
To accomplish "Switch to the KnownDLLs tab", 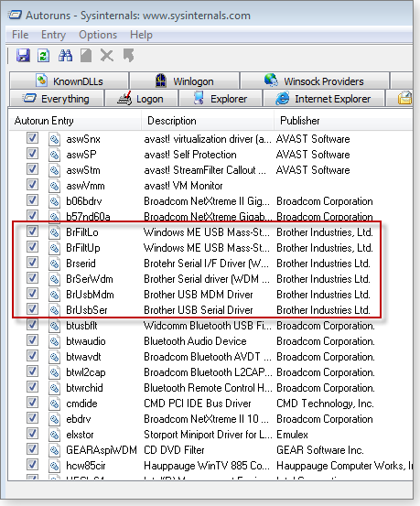I will 70,81.
